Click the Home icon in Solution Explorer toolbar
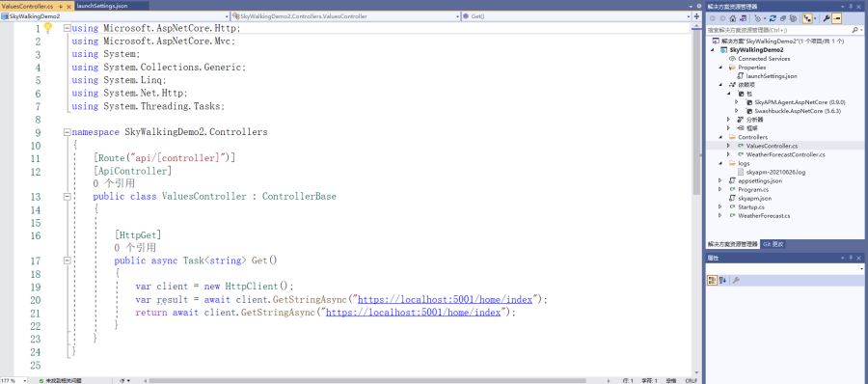 tap(733, 18)
